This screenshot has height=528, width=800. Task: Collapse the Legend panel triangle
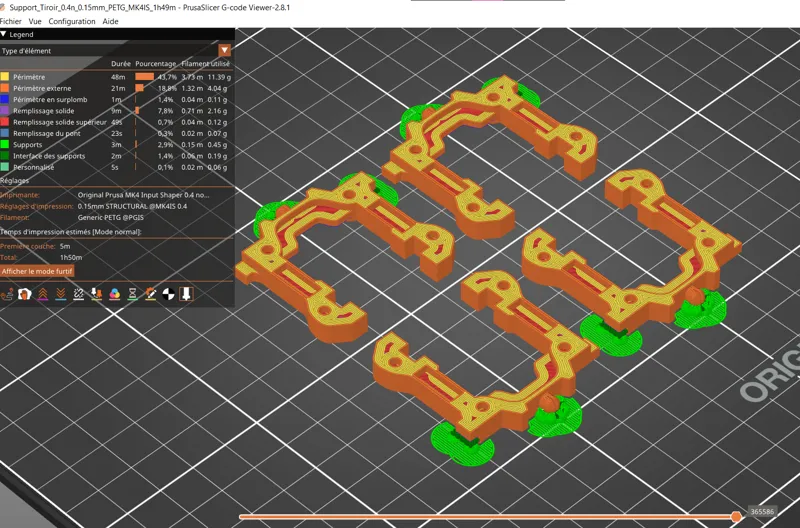4,34
